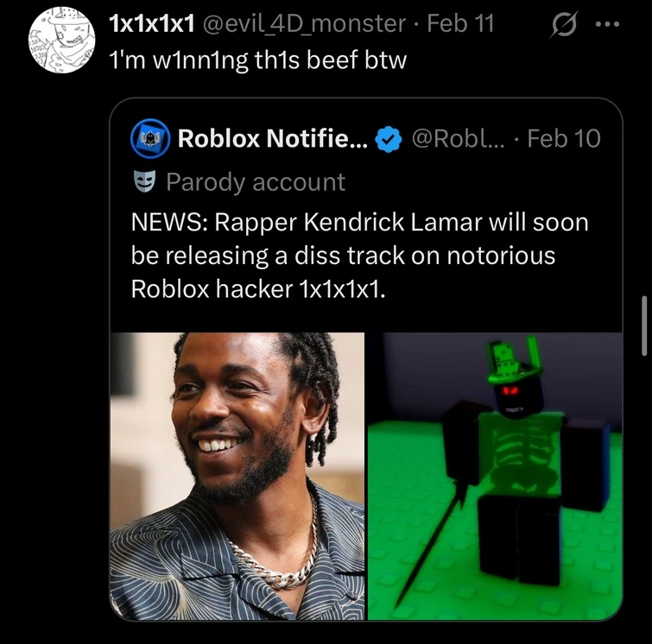Viewport: 652px width, 644px height.
Task: Open the photo of the smiling man
Action: pos(237,476)
